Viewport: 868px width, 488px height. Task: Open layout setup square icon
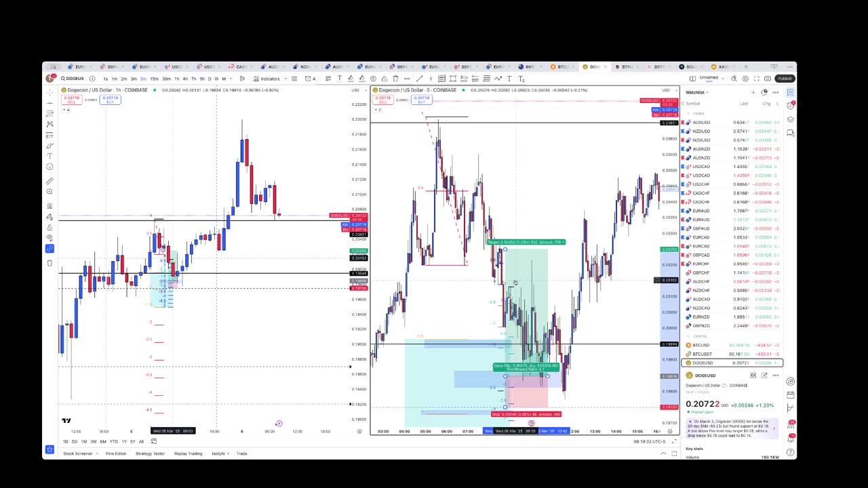point(692,79)
